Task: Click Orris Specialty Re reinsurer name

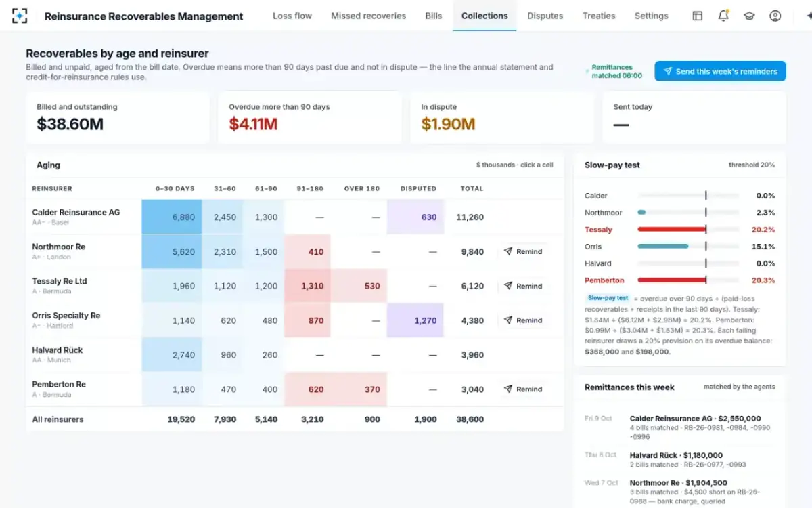Action: click(66, 316)
